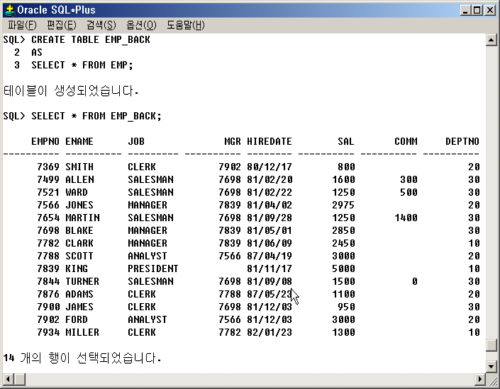Viewport: 500px width, 389px height.
Task: Click the vertical scrollbar thumb
Action: coord(491,345)
